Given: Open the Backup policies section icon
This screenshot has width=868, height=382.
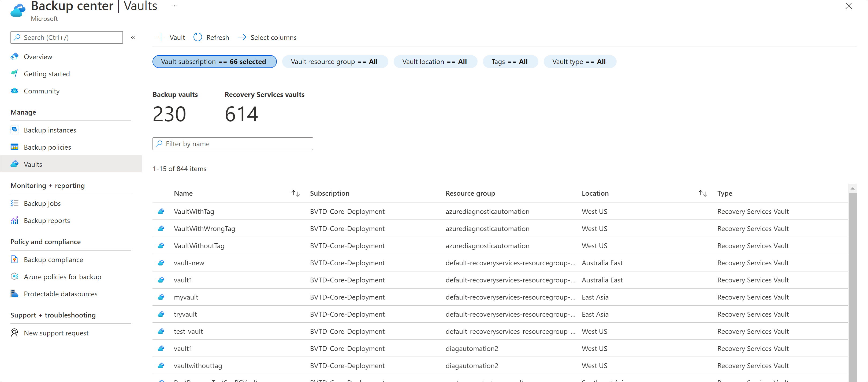Looking at the screenshot, I should pyautogui.click(x=15, y=146).
